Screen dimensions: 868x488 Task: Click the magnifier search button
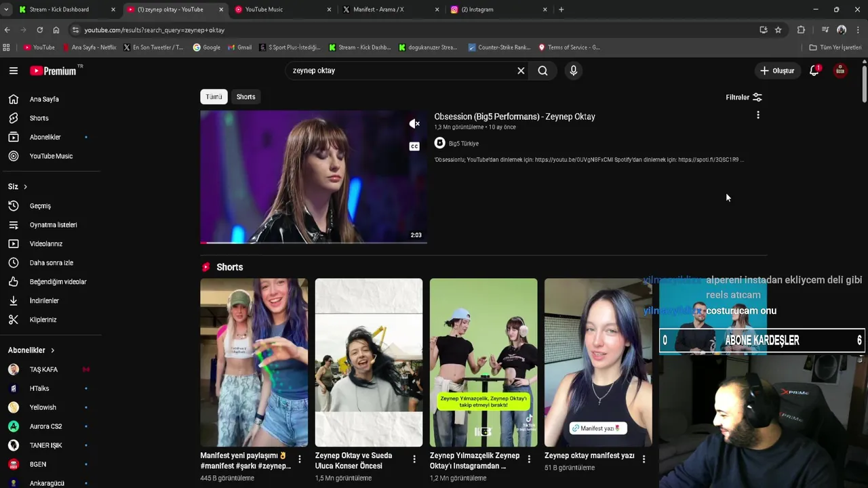[x=542, y=70]
